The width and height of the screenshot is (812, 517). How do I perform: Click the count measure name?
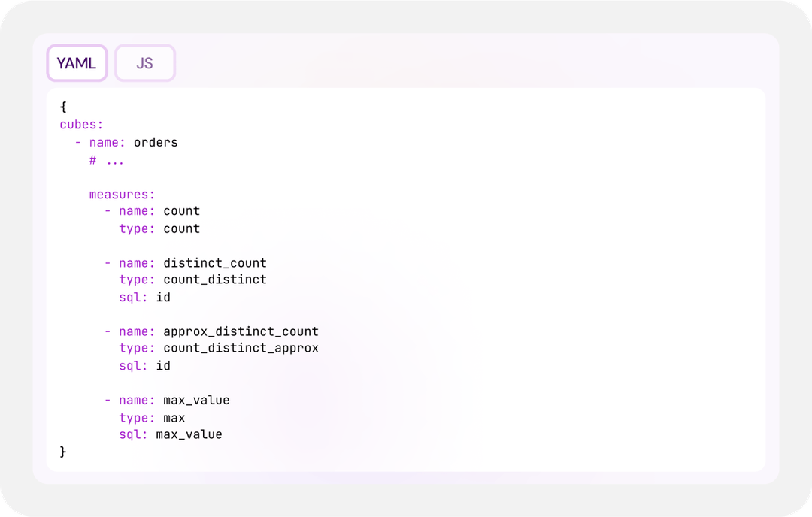181,211
